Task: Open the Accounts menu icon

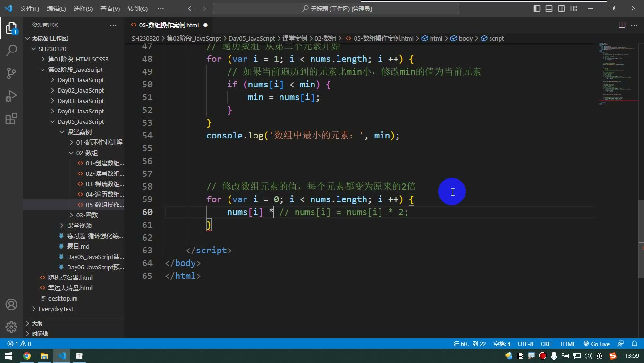Action: click(x=11, y=304)
